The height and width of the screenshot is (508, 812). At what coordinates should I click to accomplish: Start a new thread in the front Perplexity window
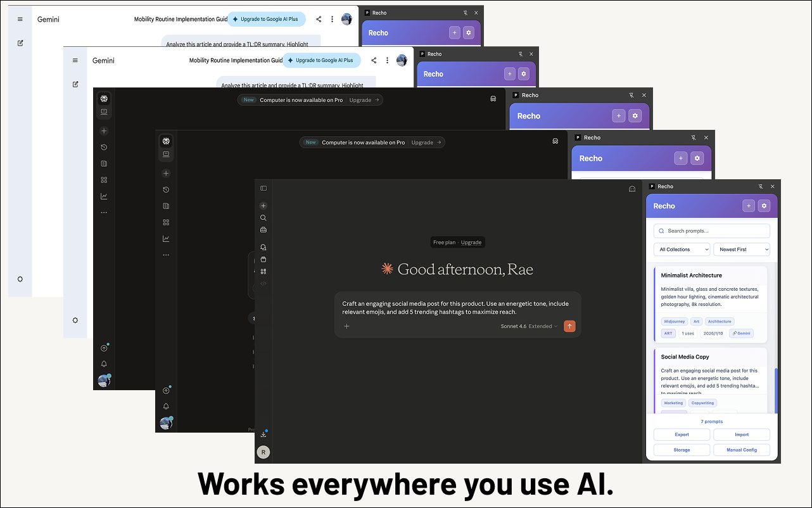pyautogui.click(x=166, y=174)
